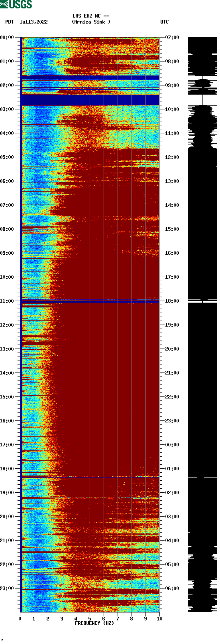Click the UTC time label '18:00'
This screenshot has height=644, width=220.
[x=172, y=301]
